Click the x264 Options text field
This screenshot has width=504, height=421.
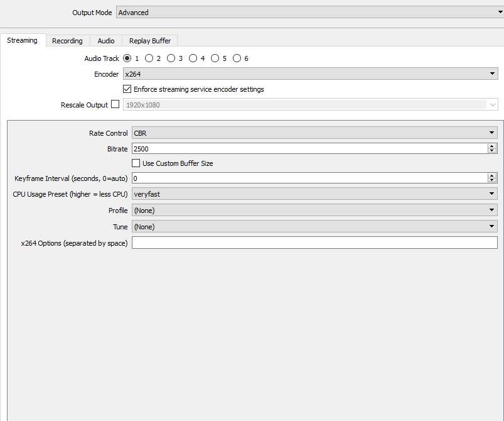(x=314, y=243)
